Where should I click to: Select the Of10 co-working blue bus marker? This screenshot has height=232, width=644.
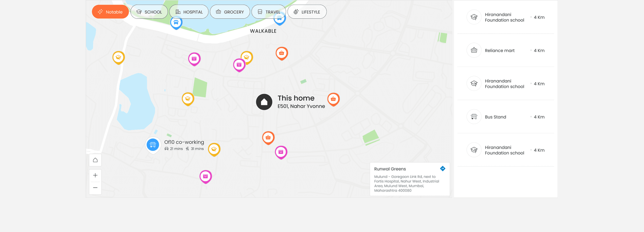coord(153,144)
